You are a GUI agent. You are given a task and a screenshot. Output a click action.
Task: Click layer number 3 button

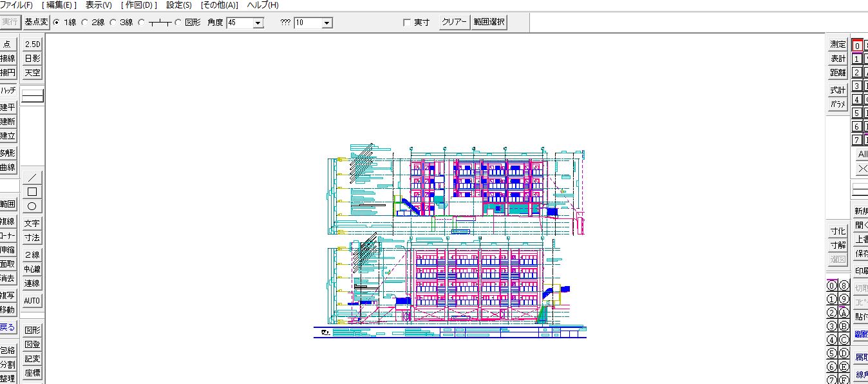click(x=856, y=86)
